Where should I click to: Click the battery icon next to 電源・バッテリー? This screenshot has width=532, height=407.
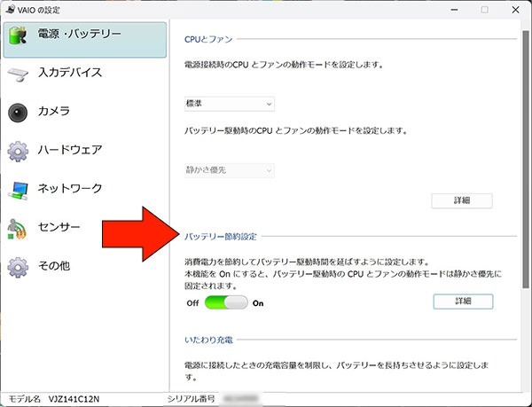click(18, 35)
